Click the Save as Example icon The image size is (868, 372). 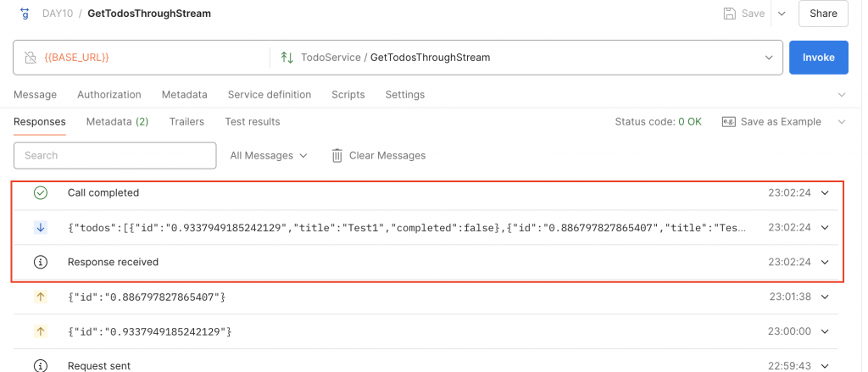click(728, 122)
